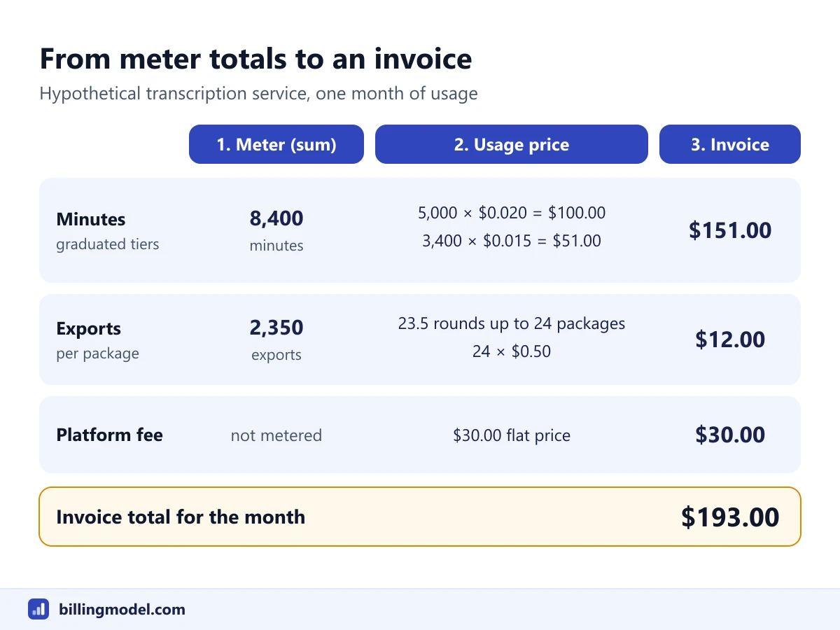This screenshot has width=840, height=630.
Task: Click the not metered text
Action: click(276, 435)
